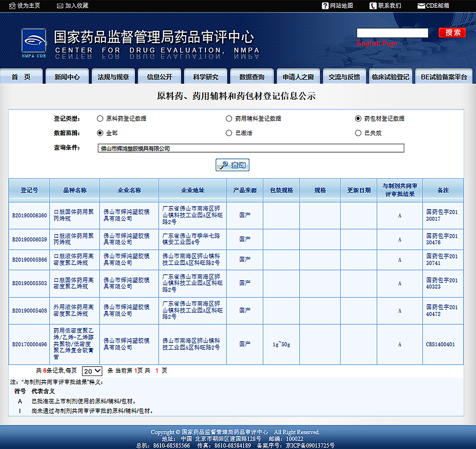
Task: Open CDE邮箱 via the mail icon
Action: point(421,6)
